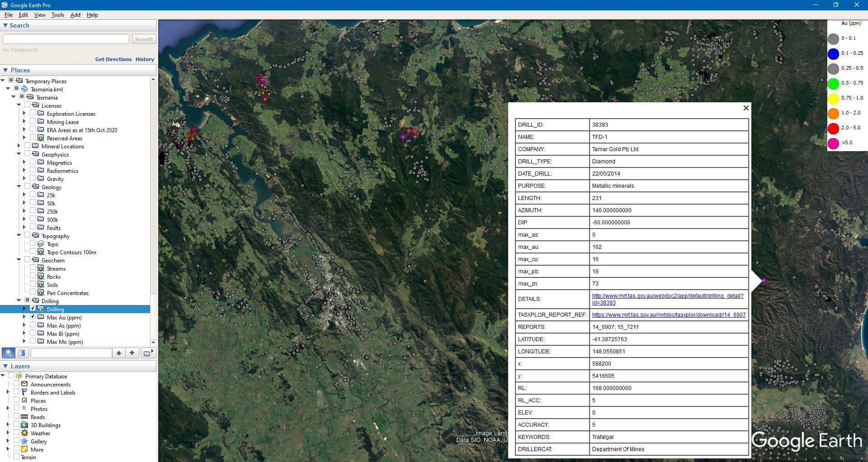Open search History link

click(x=145, y=59)
